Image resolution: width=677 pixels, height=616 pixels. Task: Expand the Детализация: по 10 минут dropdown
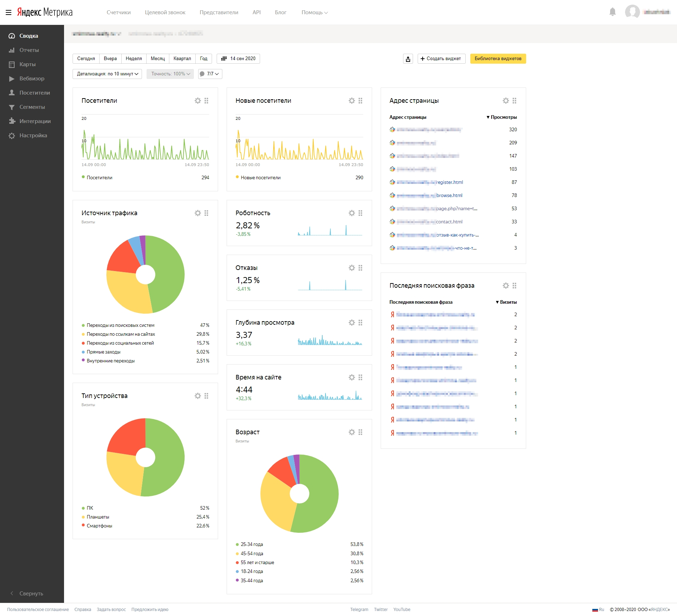(x=107, y=74)
